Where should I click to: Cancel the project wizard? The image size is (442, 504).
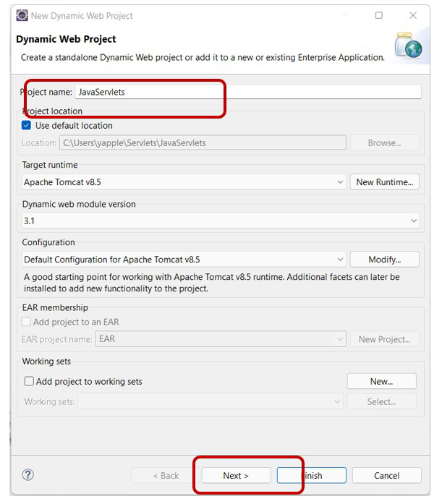tap(386, 475)
